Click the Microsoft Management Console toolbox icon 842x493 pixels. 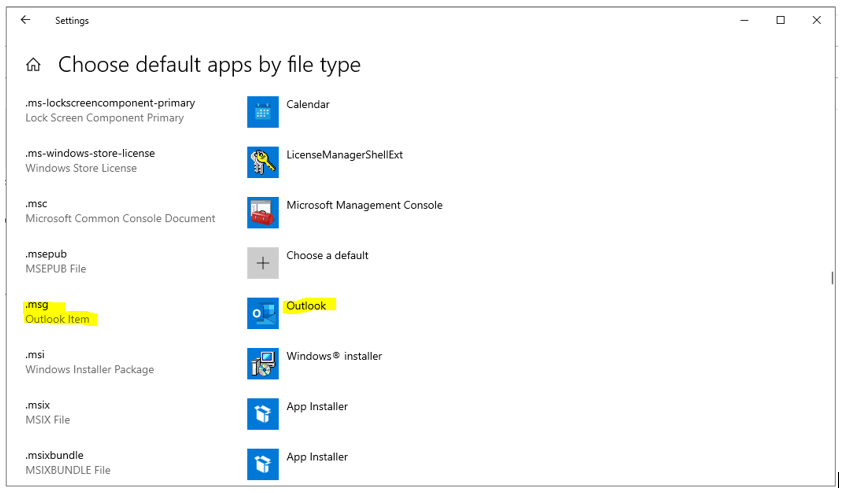point(263,213)
